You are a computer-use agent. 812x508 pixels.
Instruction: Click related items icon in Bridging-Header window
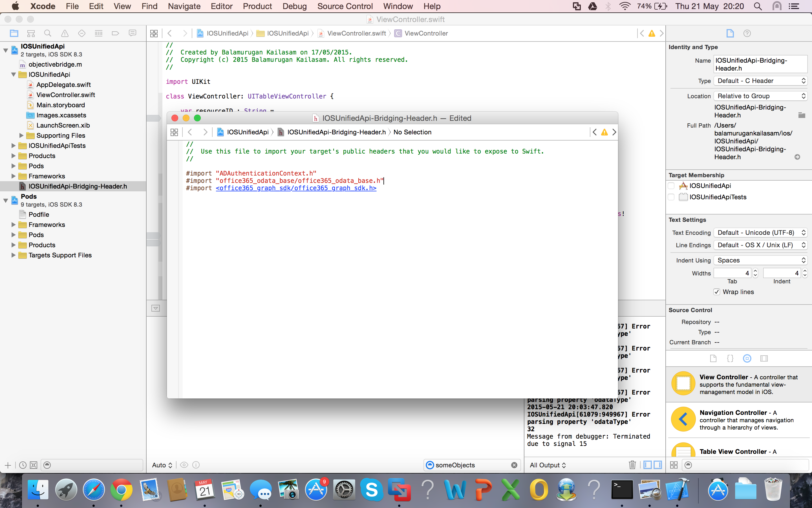pyautogui.click(x=174, y=132)
